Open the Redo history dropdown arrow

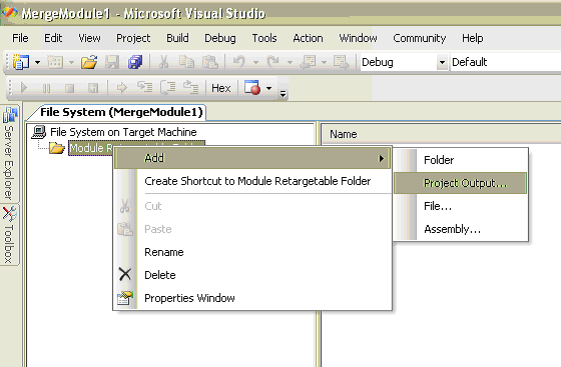[289, 63]
